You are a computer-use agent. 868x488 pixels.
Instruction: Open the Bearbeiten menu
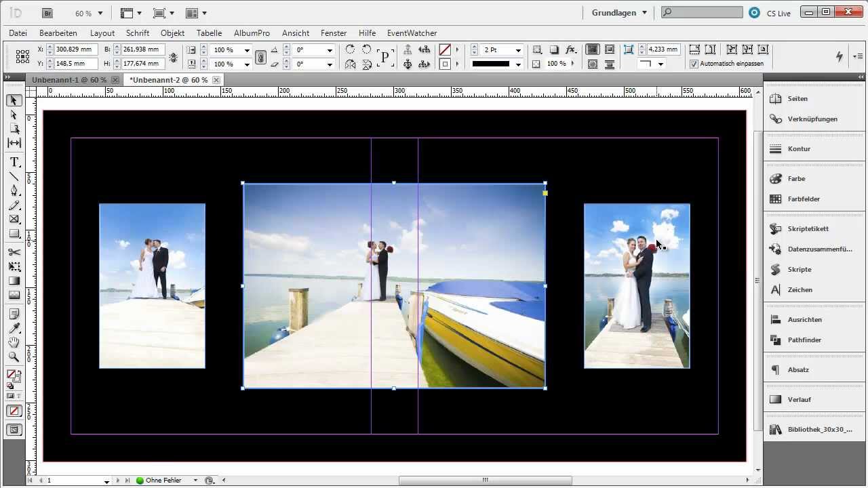(x=58, y=33)
